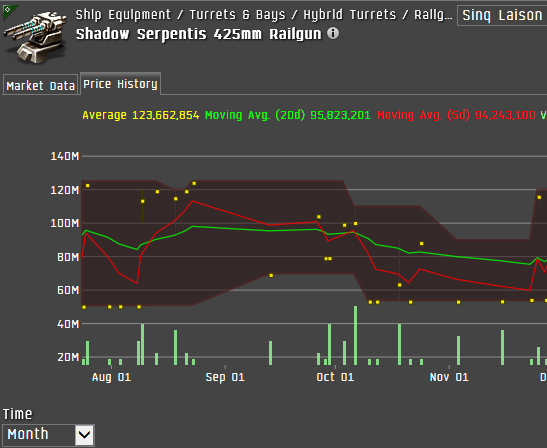Image resolution: width=547 pixels, height=448 pixels.
Task: Click the 120M axis label
Action: pos(65,190)
